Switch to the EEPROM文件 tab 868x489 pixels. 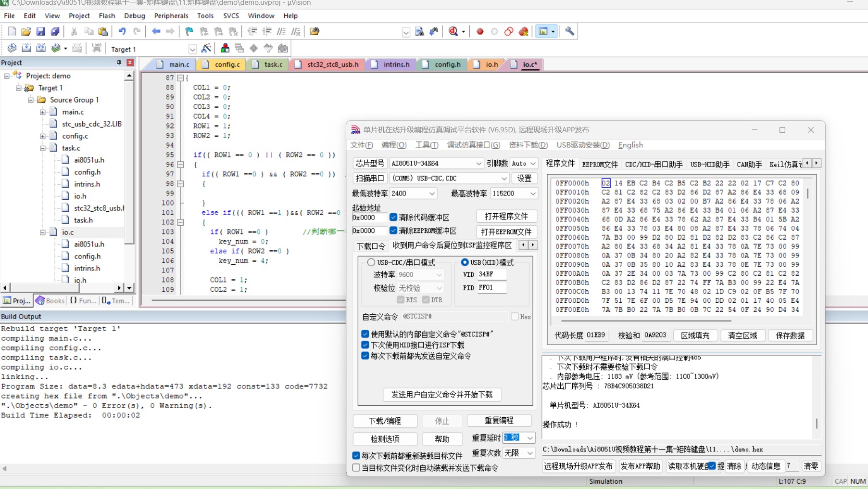pyautogui.click(x=600, y=164)
